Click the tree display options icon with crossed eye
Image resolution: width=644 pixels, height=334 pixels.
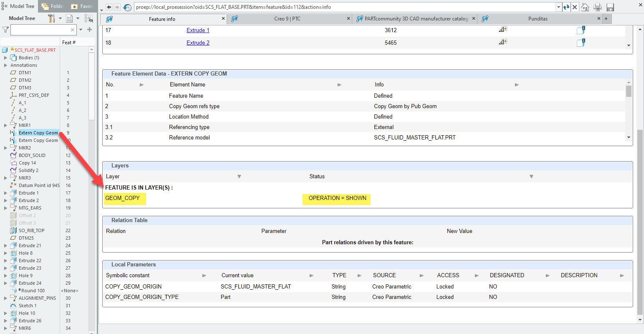[x=88, y=18]
